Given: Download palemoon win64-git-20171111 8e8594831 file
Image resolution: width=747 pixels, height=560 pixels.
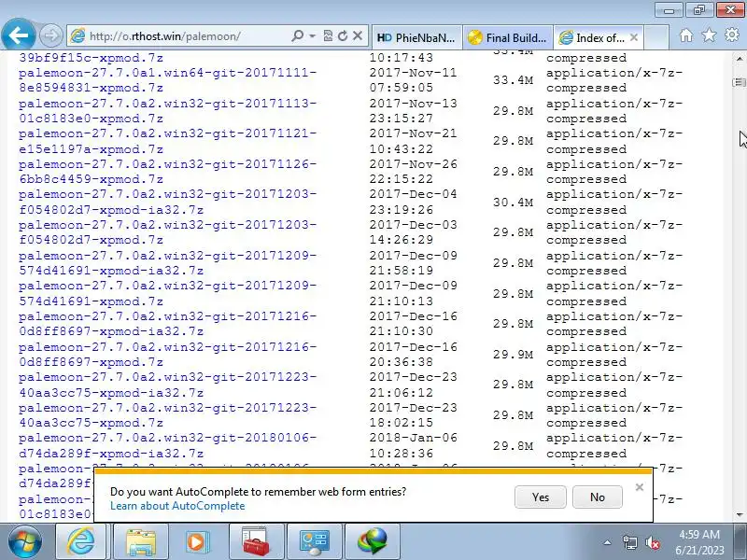Looking at the screenshot, I should [x=168, y=80].
